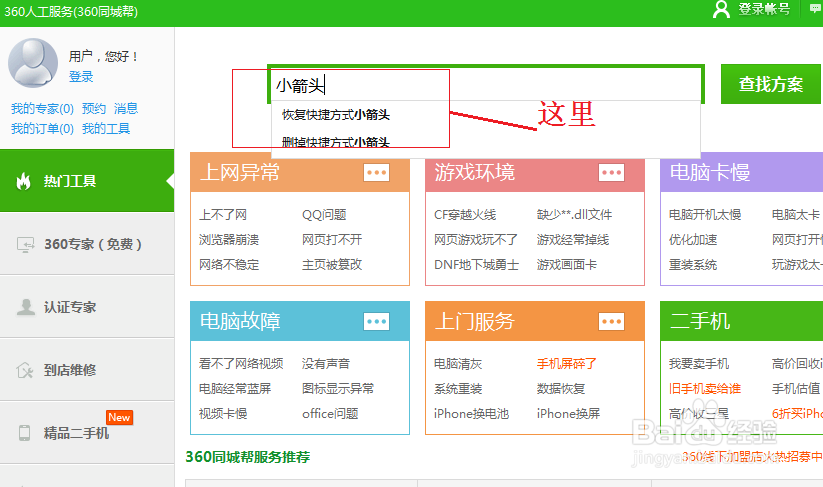Open QQ问题 item

pos(324,215)
